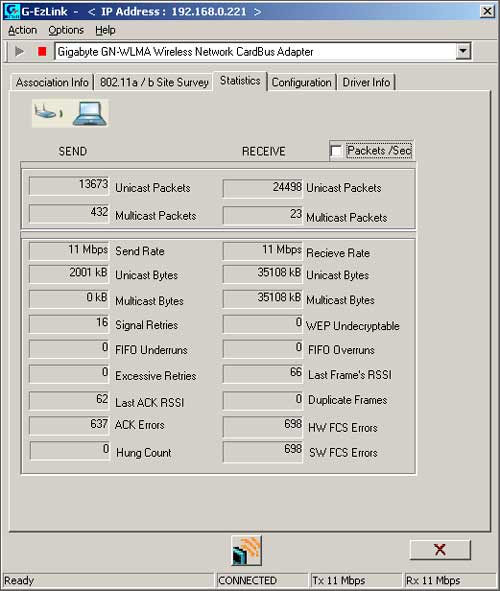
Task: Click the send Unicast Packets value field
Action: (x=69, y=186)
